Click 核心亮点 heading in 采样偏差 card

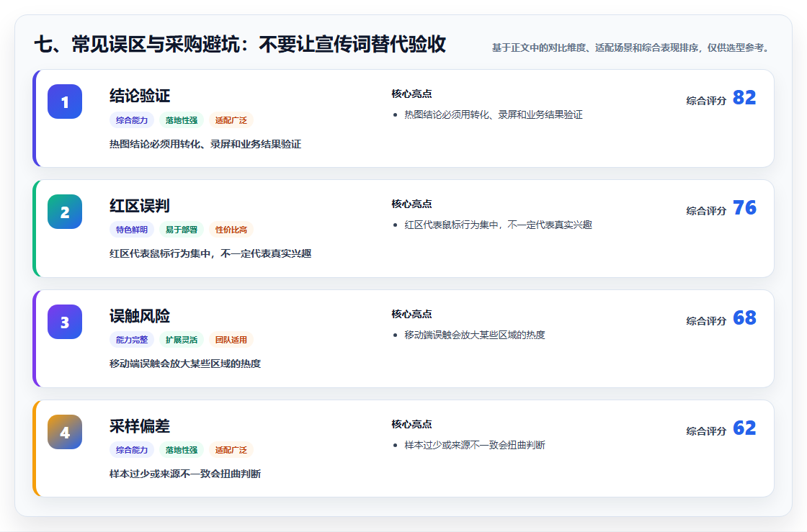(411, 423)
